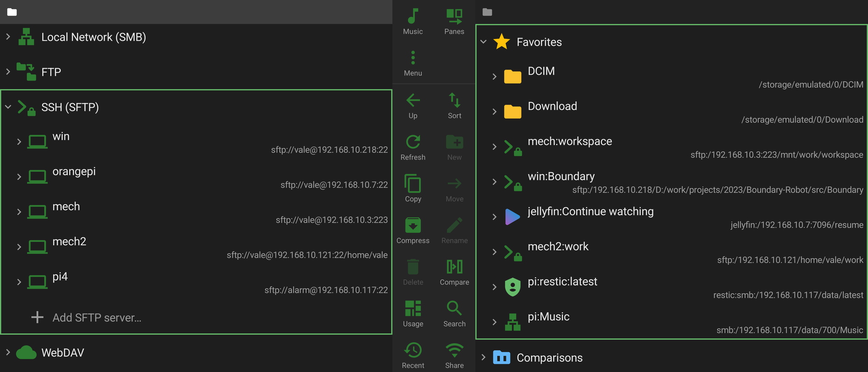
Task: Open the three-dot Menu
Action: pos(413,63)
